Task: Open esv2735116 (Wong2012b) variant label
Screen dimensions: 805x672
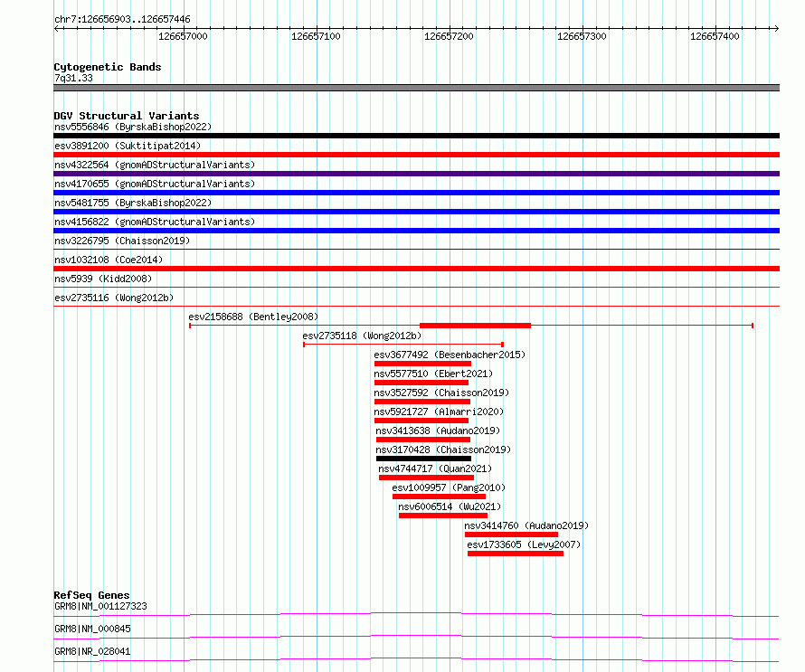Action: pyautogui.click(x=114, y=298)
